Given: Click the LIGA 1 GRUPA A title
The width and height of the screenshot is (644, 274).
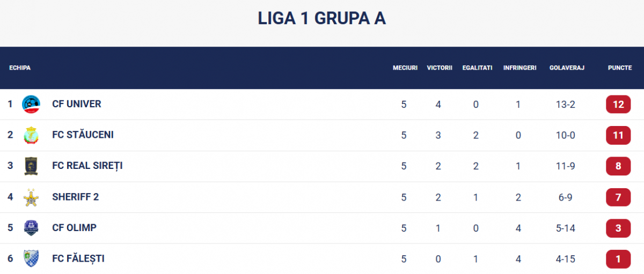Looking at the screenshot, I should (x=322, y=19).
